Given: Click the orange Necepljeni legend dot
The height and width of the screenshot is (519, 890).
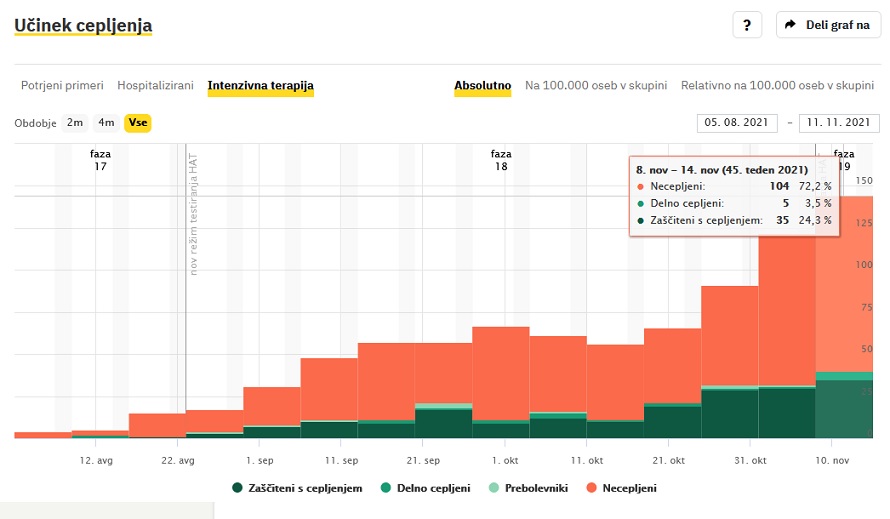Looking at the screenshot, I should (590, 488).
